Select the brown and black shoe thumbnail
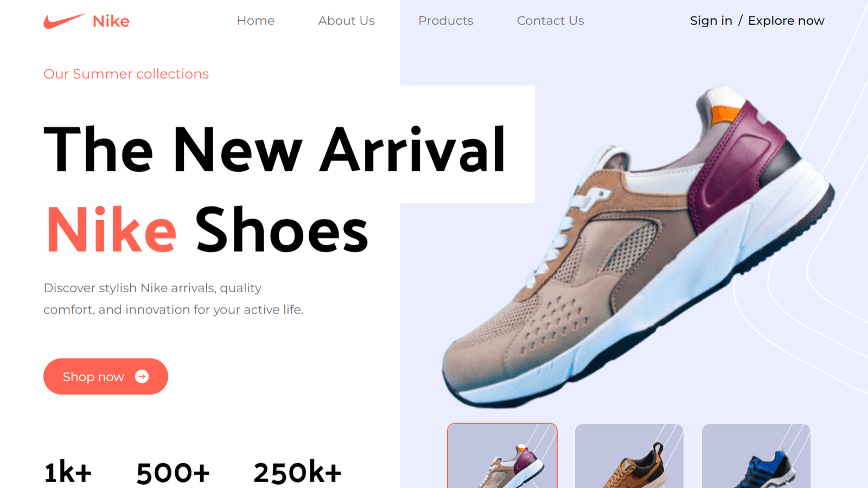The width and height of the screenshot is (868, 488). 629,456
